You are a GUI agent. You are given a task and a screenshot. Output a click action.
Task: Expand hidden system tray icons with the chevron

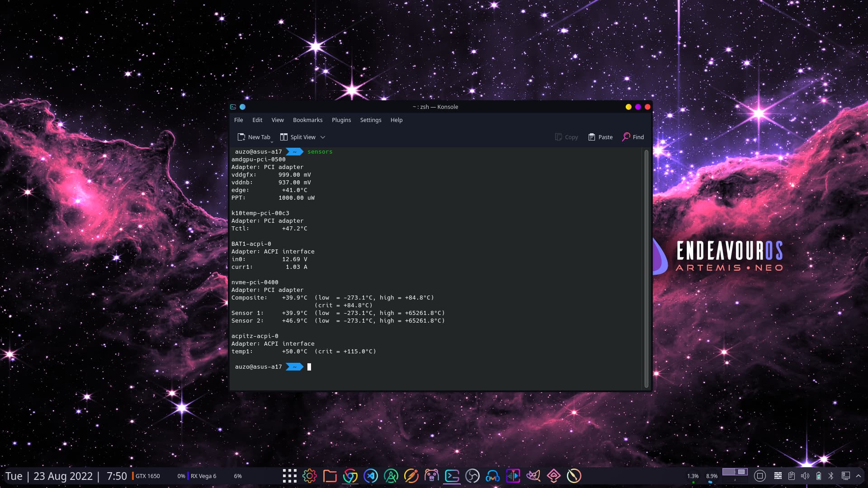tap(859, 475)
